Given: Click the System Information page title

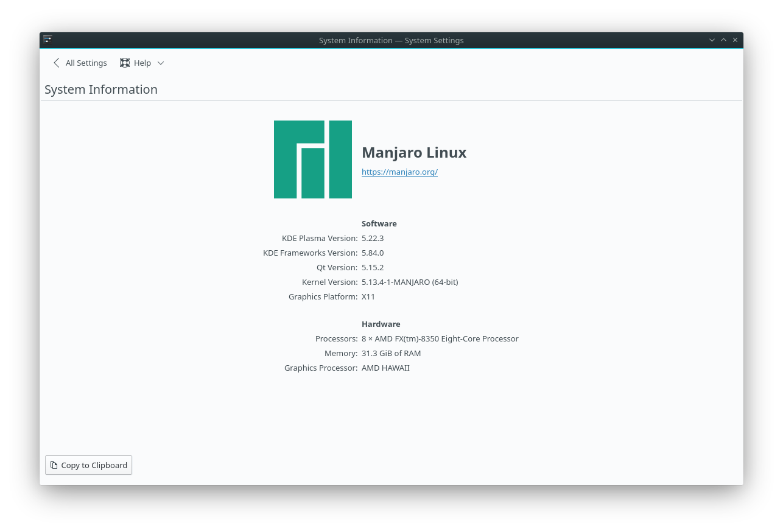Looking at the screenshot, I should [101, 89].
